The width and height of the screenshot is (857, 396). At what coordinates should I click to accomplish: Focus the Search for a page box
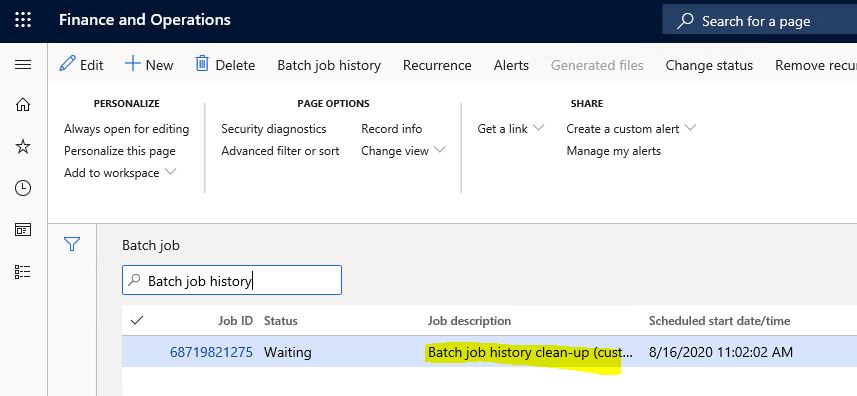[x=759, y=21]
